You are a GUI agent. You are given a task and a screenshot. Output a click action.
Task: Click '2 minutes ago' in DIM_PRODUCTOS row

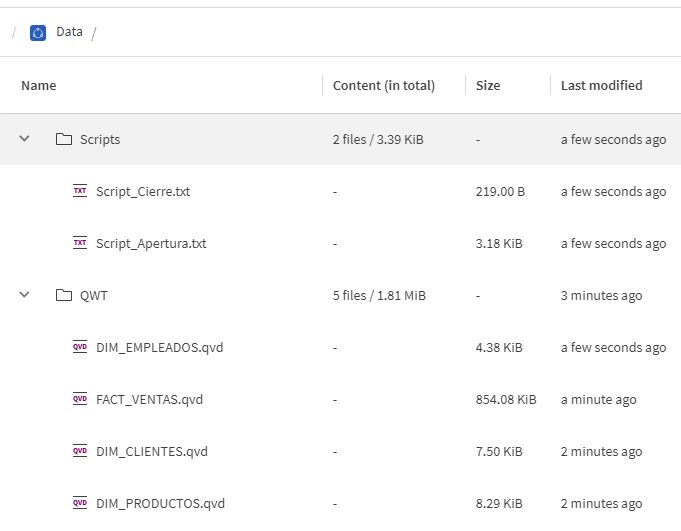[x=601, y=504]
